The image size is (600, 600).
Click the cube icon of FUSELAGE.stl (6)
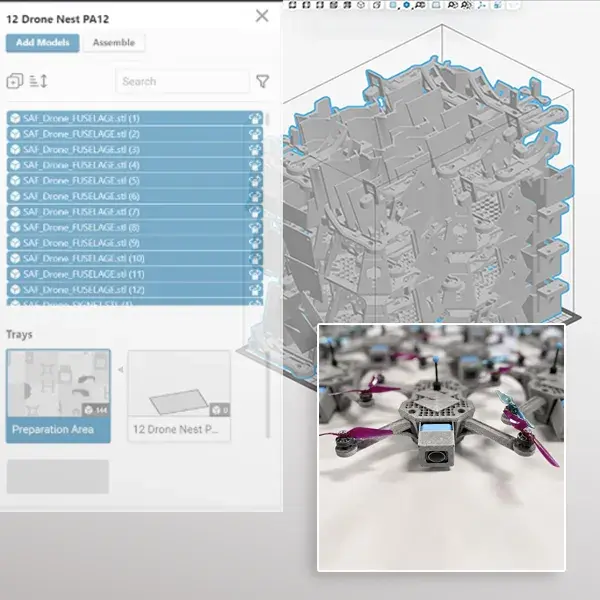point(15,196)
